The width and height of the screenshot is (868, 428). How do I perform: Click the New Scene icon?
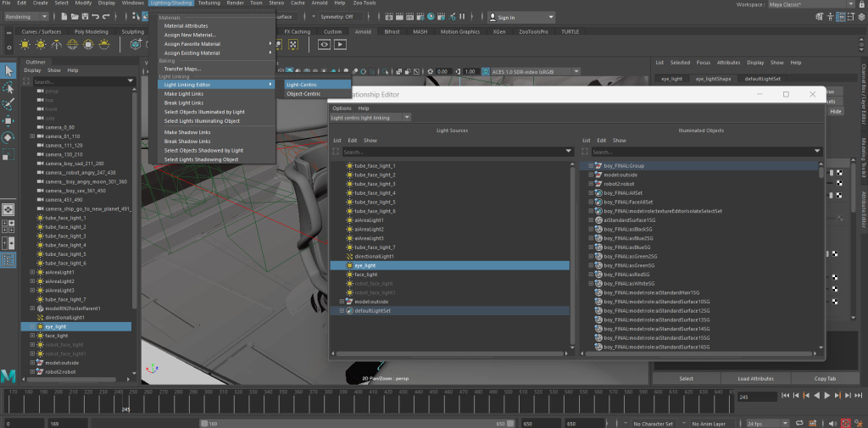pos(64,17)
